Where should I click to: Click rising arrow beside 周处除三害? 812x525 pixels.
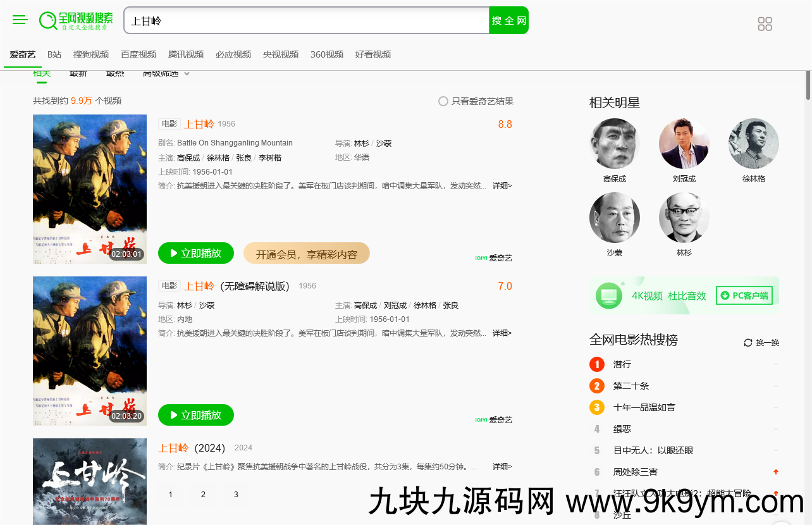[x=776, y=472]
